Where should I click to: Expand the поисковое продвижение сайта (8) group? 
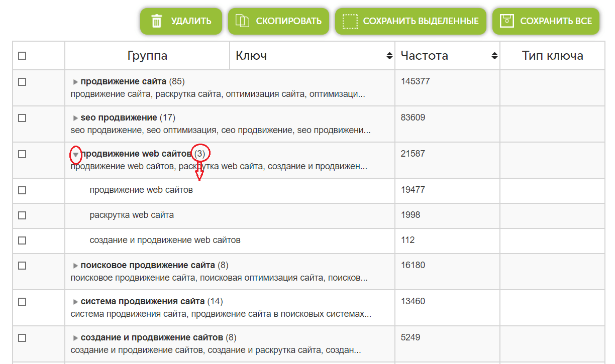coord(75,266)
